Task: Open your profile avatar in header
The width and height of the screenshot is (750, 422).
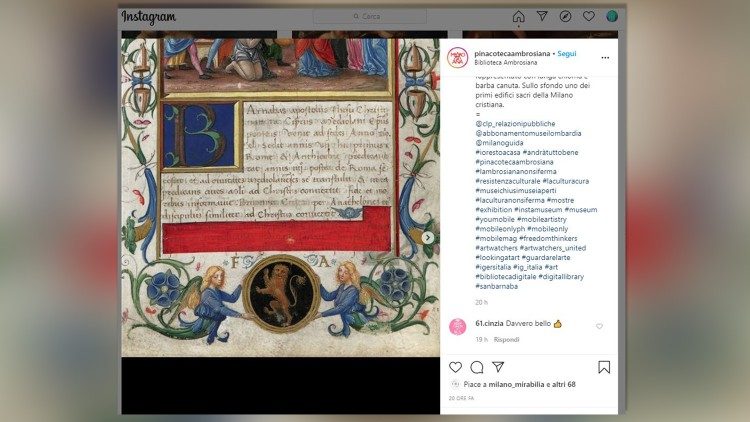Action: pos(612,16)
